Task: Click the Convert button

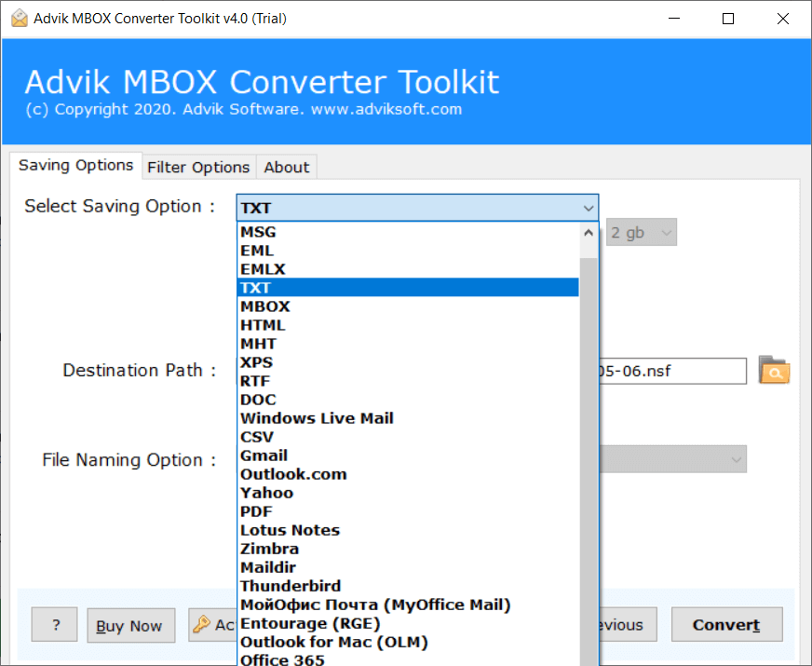Action: 726,625
